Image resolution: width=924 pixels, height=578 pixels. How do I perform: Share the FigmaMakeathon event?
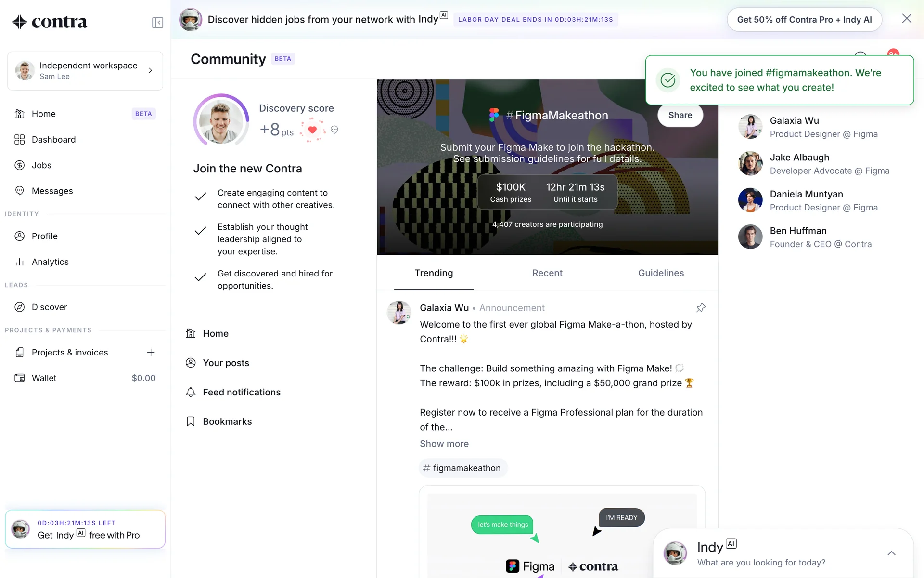click(680, 115)
